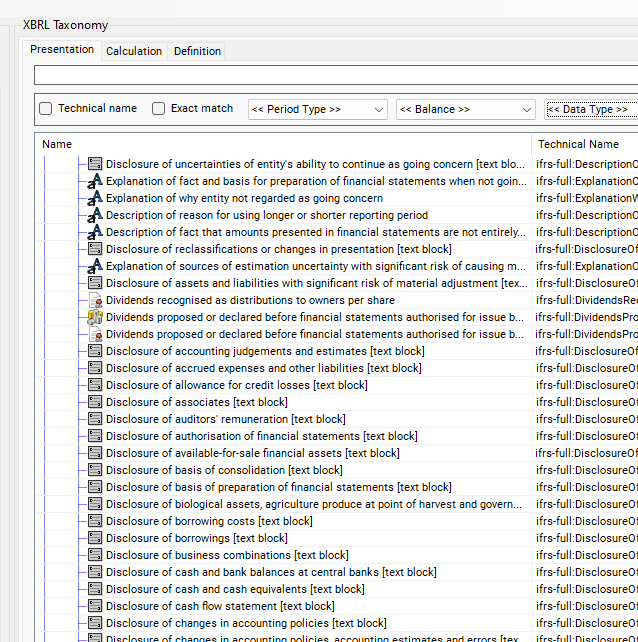The width and height of the screenshot is (638, 642).
Task: Click the text block icon beside Disclosure of associates
Action: click(95, 402)
